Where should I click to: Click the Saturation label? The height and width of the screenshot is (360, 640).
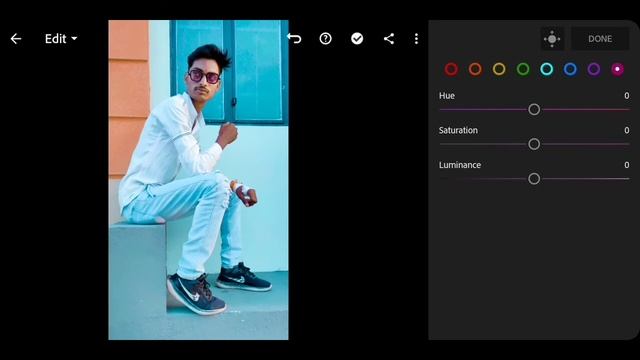click(x=458, y=131)
